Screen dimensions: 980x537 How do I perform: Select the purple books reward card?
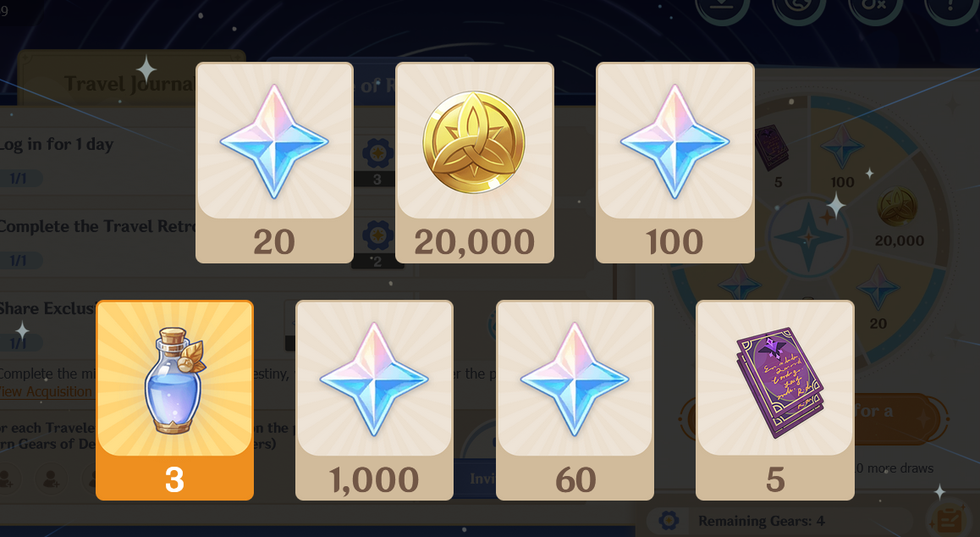click(775, 401)
